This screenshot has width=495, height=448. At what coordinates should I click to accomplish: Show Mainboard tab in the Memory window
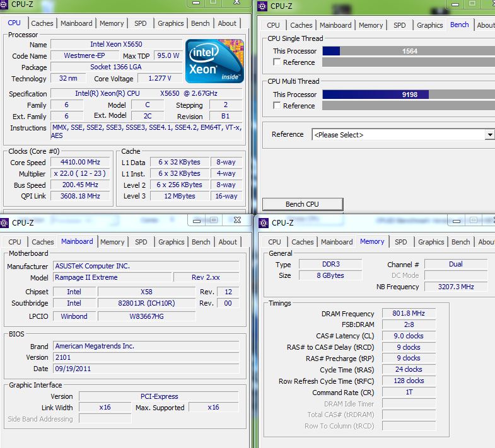tap(337, 242)
